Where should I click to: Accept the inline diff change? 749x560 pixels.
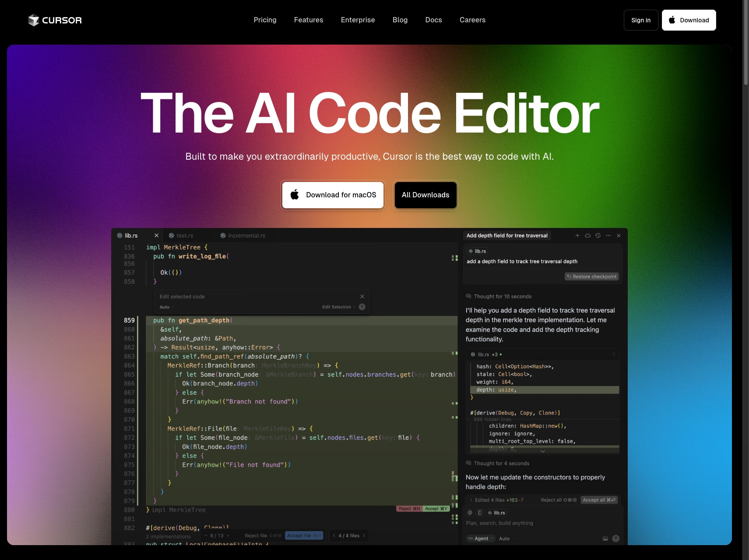[x=436, y=509]
